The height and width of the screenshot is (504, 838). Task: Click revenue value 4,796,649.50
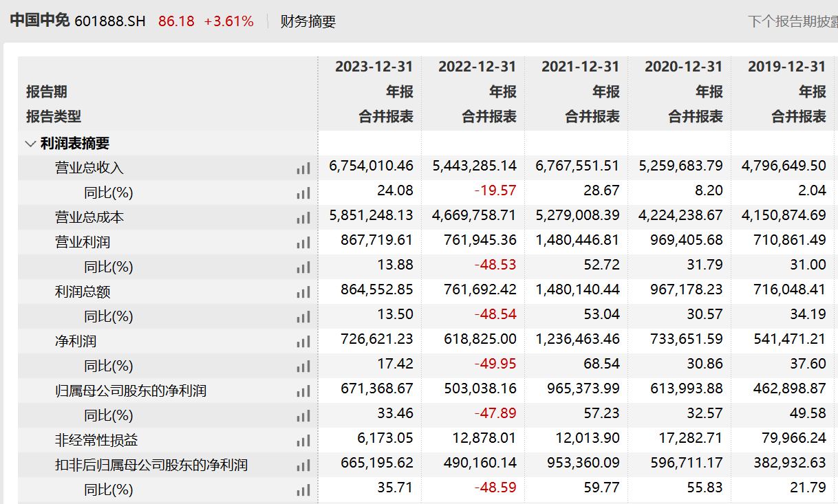[784, 166]
